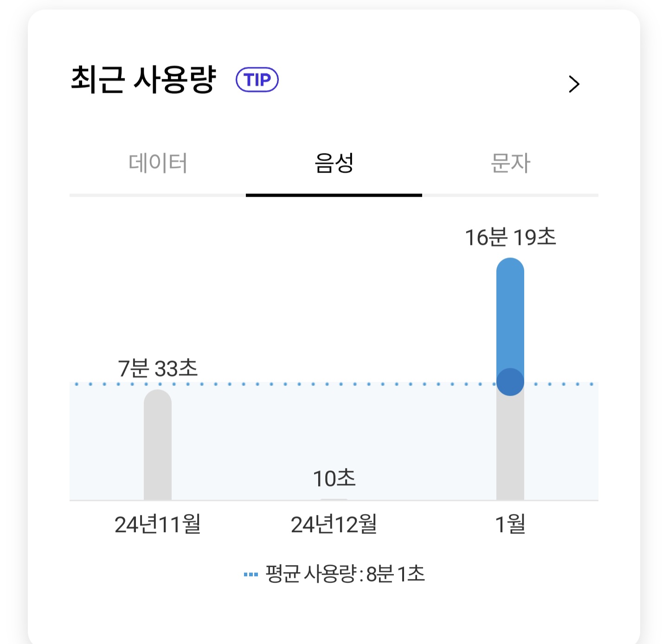This screenshot has width=668, height=644.
Task: Tap the dotted average legend icon
Action: [250, 574]
